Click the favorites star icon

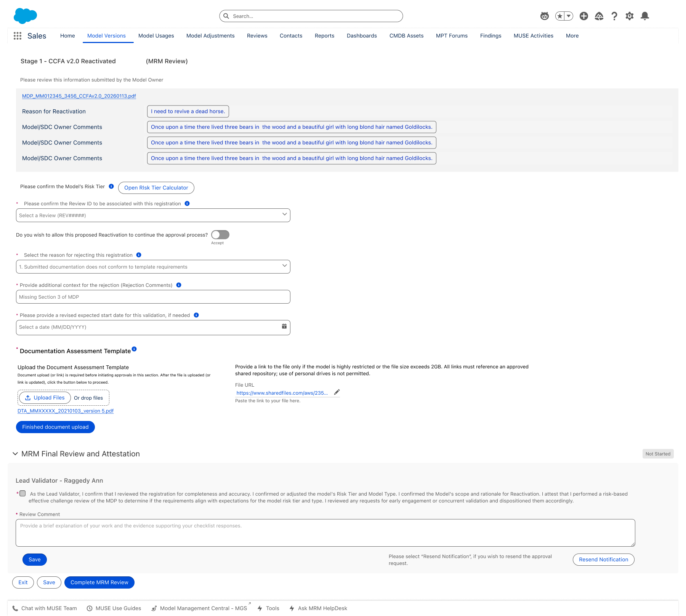click(560, 16)
